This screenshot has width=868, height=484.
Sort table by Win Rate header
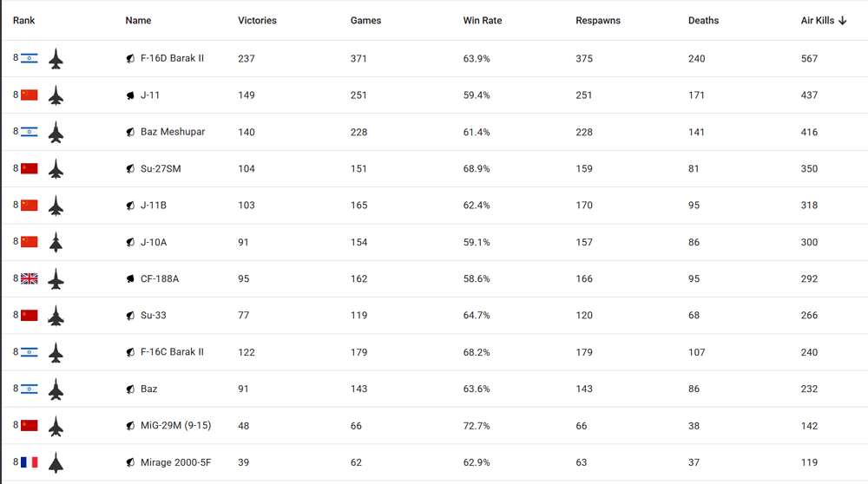point(482,21)
